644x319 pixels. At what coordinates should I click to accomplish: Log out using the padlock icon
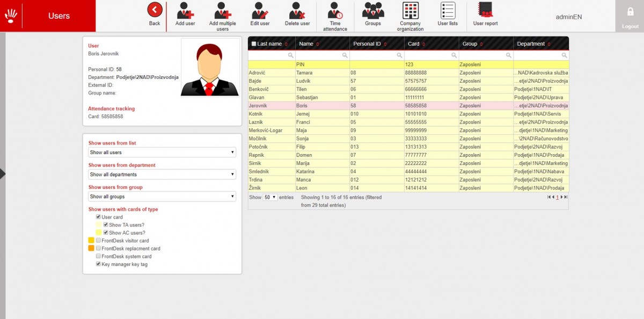pyautogui.click(x=630, y=12)
